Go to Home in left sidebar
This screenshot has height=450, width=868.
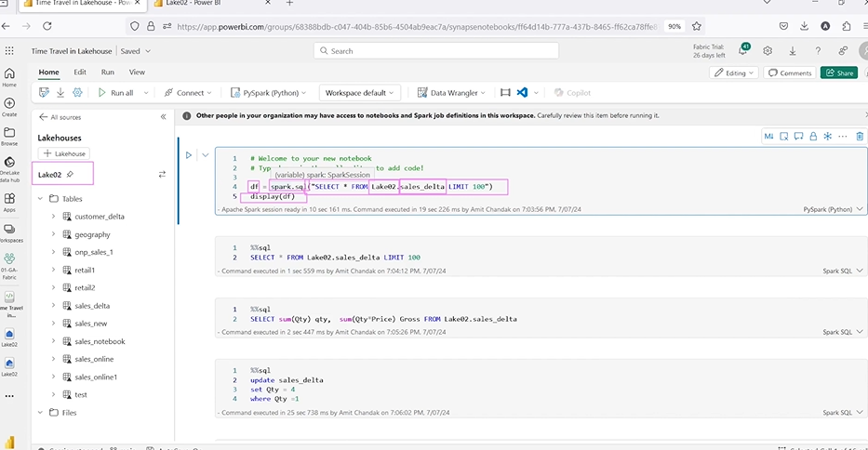(9, 77)
